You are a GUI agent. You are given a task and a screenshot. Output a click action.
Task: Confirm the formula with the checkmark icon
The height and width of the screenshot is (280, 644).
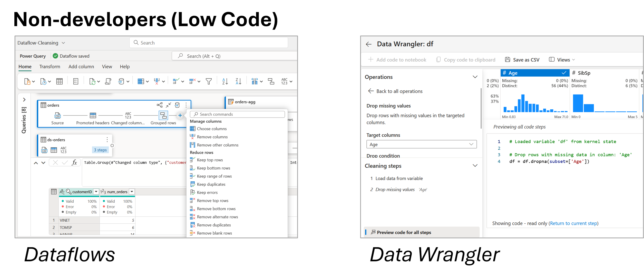click(x=65, y=162)
